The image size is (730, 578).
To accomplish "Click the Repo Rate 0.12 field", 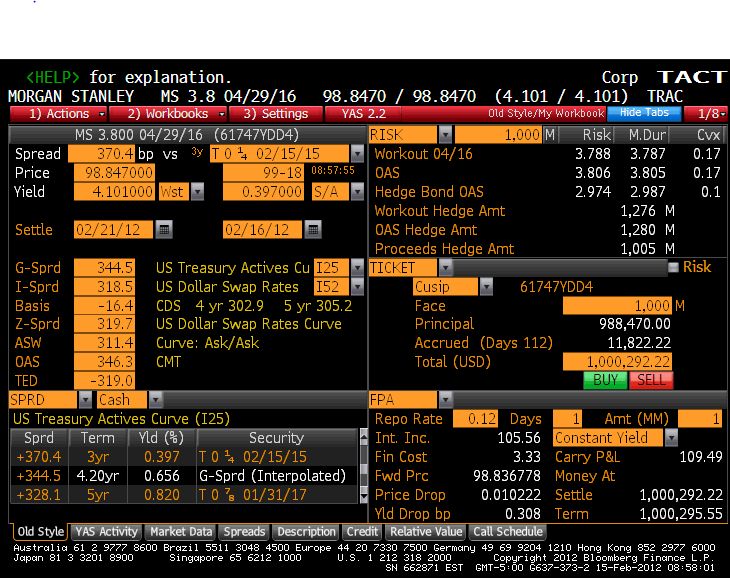I will (475, 418).
